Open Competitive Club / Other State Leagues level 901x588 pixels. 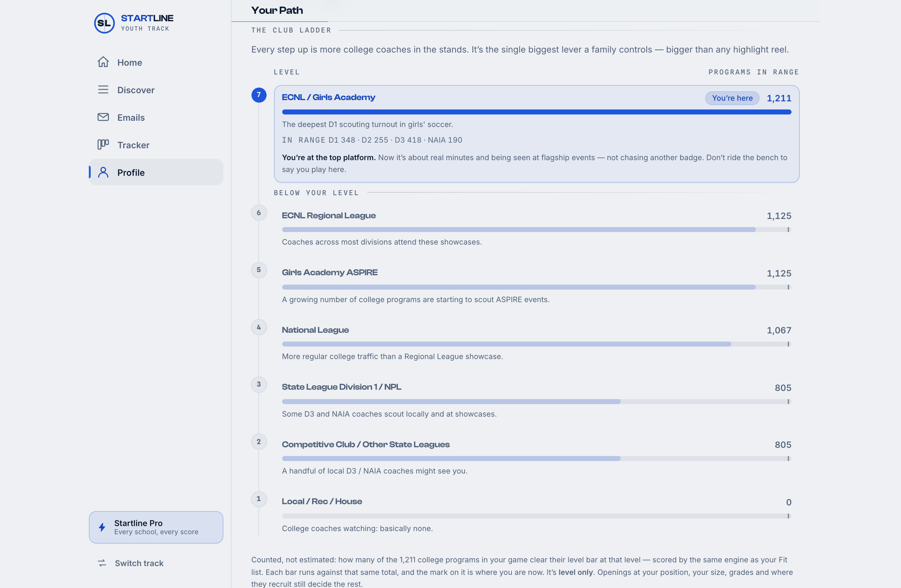pos(366,444)
